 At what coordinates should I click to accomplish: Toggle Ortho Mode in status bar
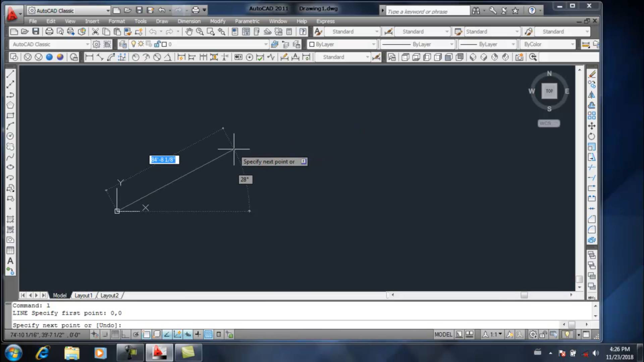coord(125,334)
